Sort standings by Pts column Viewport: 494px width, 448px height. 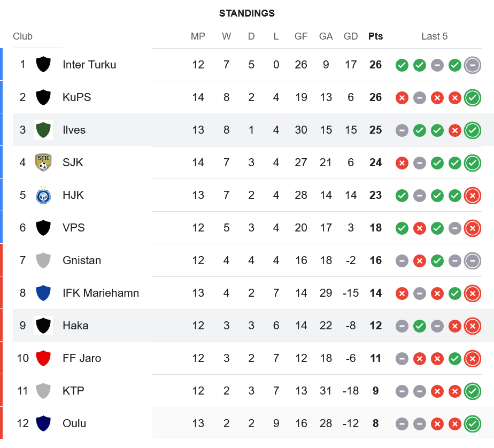(375, 36)
